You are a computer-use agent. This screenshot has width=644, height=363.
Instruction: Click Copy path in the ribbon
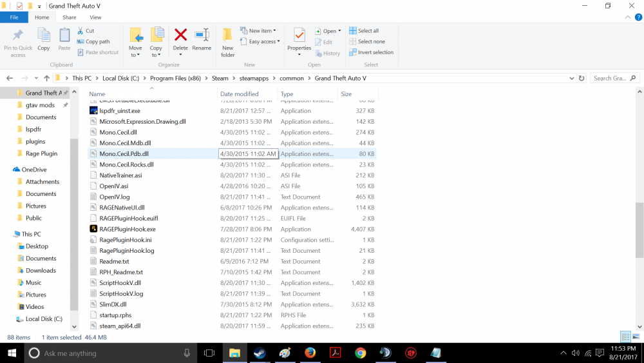[x=93, y=41]
